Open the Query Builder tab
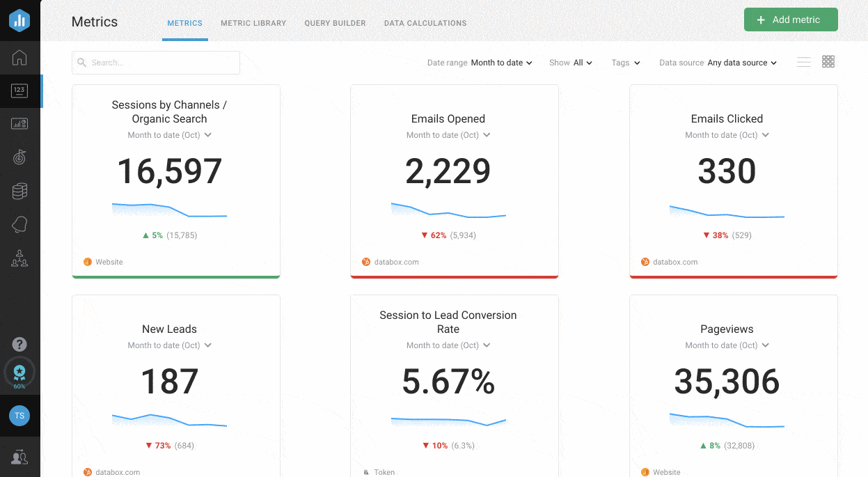The image size is (868, 477). (335, 23)
